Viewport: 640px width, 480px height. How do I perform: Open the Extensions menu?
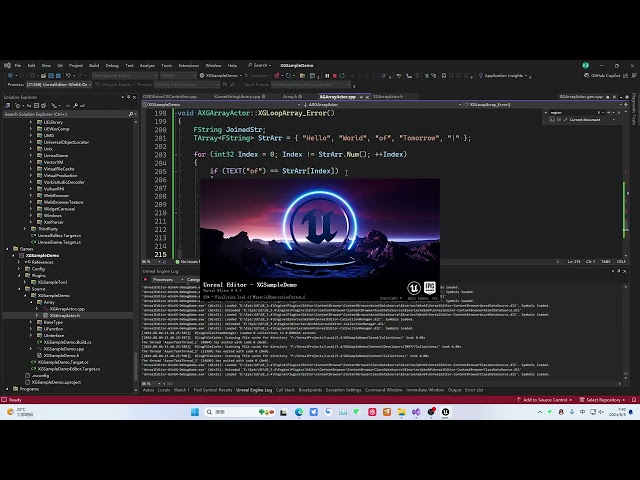(x=189, y=65)
